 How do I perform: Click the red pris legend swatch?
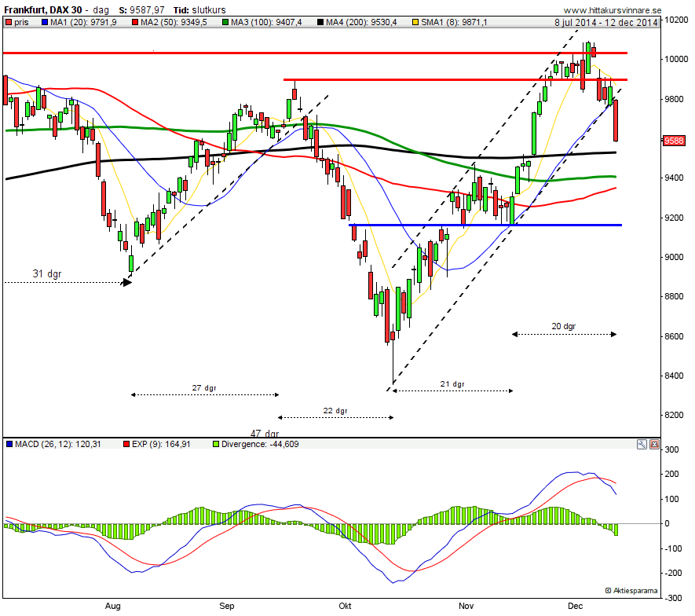click(x=9, y=22)
